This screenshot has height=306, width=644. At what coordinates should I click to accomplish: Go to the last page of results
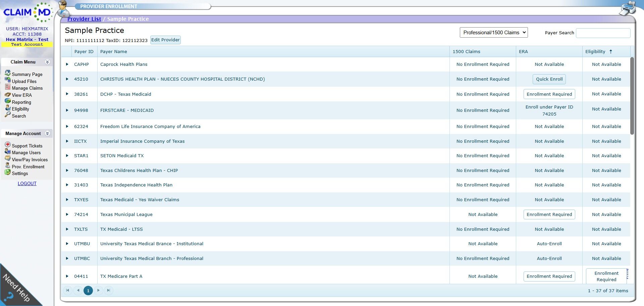[x=108, y=291]
